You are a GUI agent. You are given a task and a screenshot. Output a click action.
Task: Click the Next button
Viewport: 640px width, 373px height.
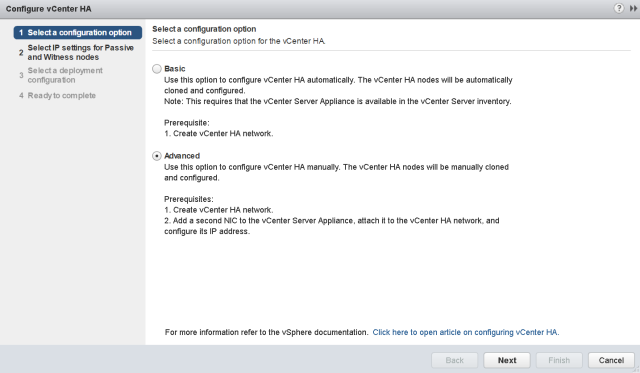tap(507, 360)
